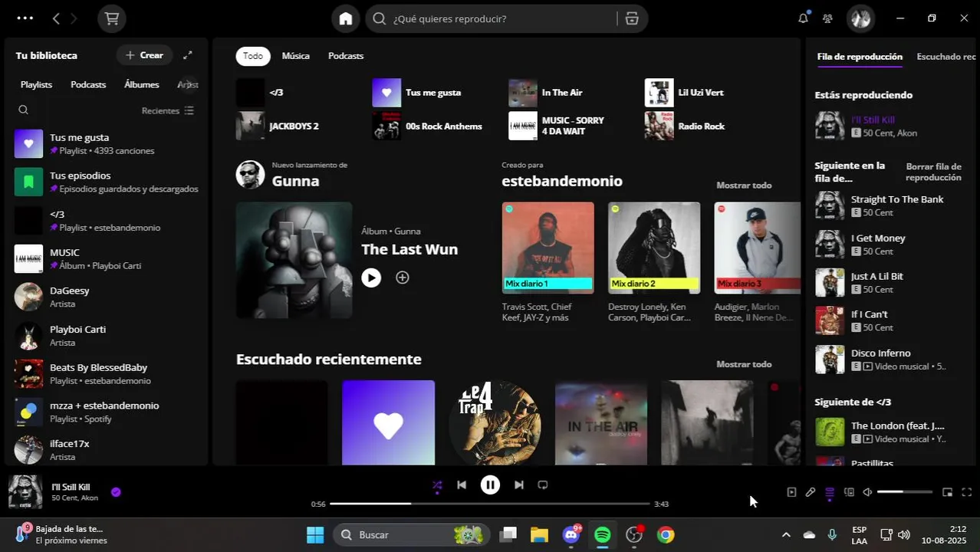Select the Todo filter chip
The image size is (980, 552).
[x=253, y=56]
